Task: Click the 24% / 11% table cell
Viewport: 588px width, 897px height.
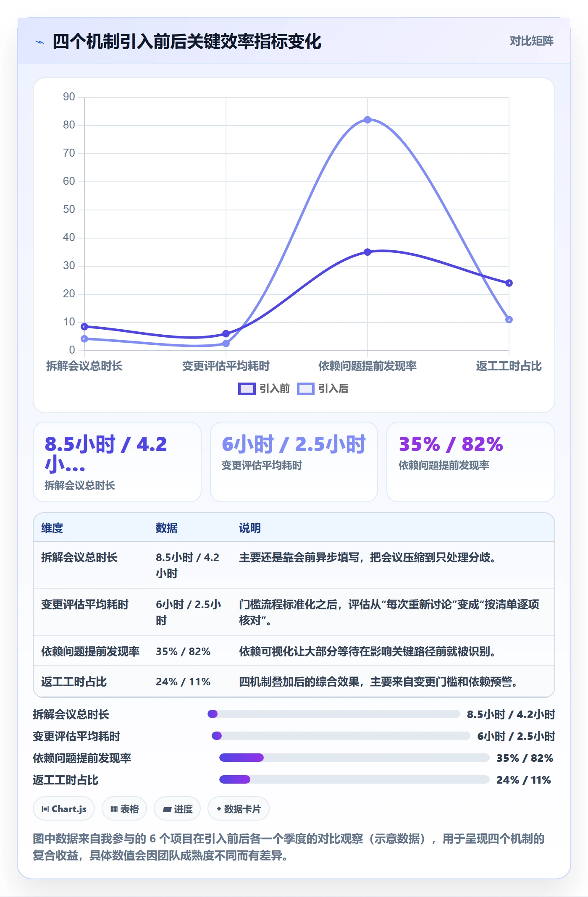Action: coord(183,682)
